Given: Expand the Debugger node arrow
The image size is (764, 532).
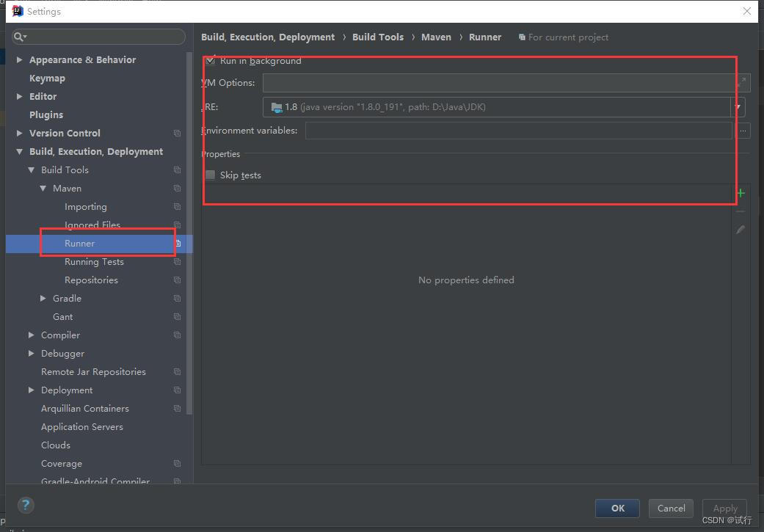Looking at the screenshot, I should (x=31, y=353).
